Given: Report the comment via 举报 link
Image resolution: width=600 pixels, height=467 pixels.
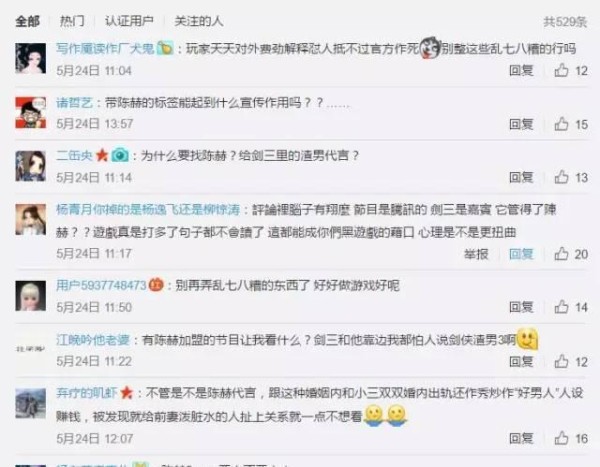Looking at the screenshot, I should (x=476, y=254).
